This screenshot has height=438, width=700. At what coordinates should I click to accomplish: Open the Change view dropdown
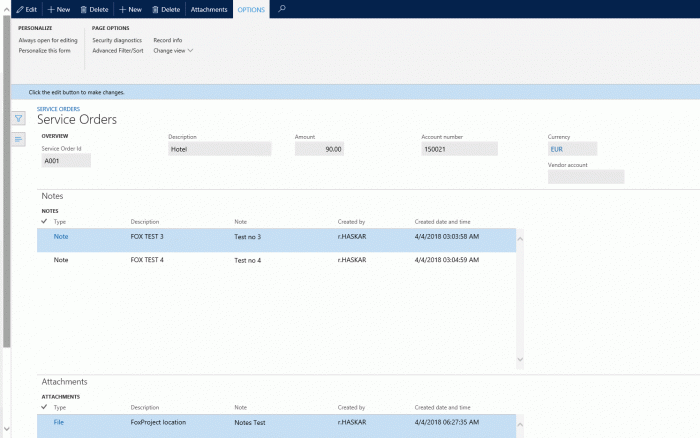pyautogui.click(x=173, y=50)
